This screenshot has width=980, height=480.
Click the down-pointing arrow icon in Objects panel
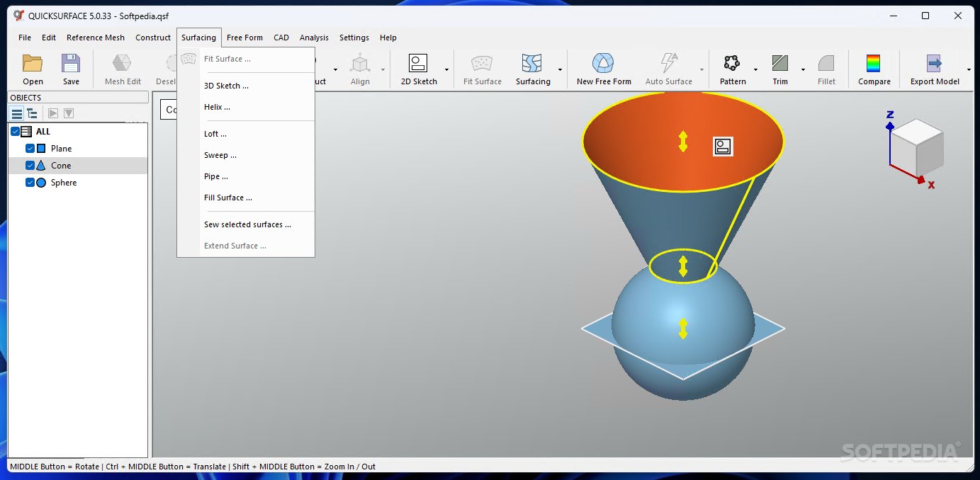(x=69, y=113)
